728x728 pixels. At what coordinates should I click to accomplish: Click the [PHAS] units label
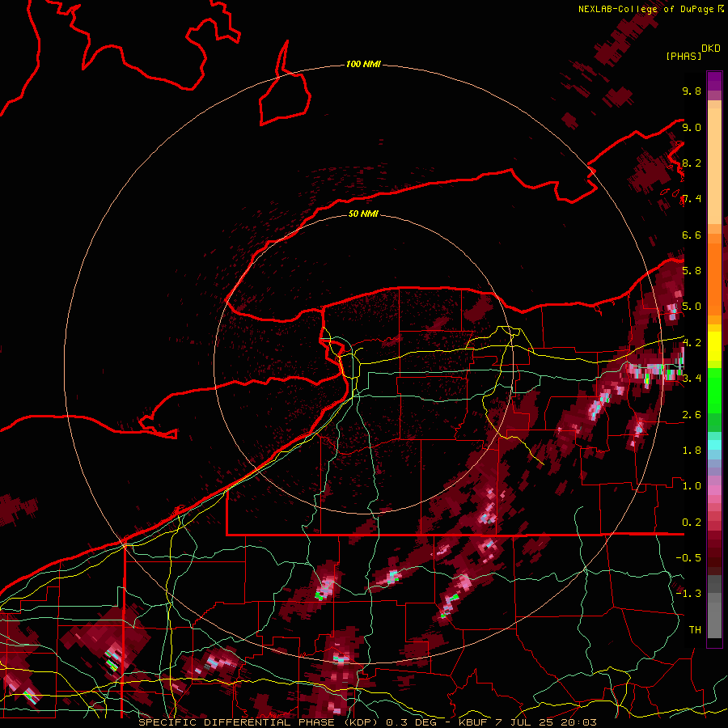coord(684,56)
